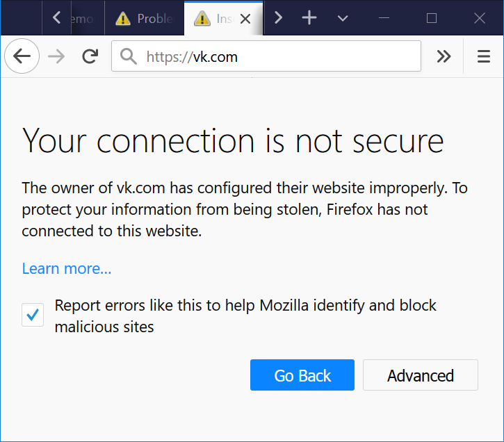This screenshot has width=504, height=442.
Task: Uncheck Report errors to Mozilla checkbox
Action: point(33,315)
